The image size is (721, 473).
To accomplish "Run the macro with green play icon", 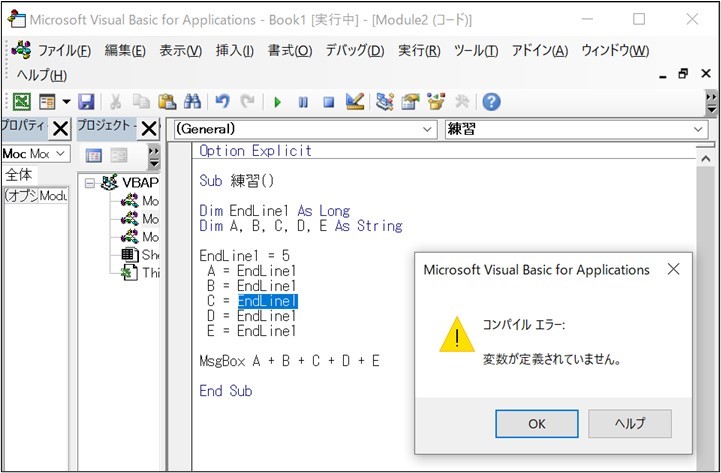I will tap(277, 102).
